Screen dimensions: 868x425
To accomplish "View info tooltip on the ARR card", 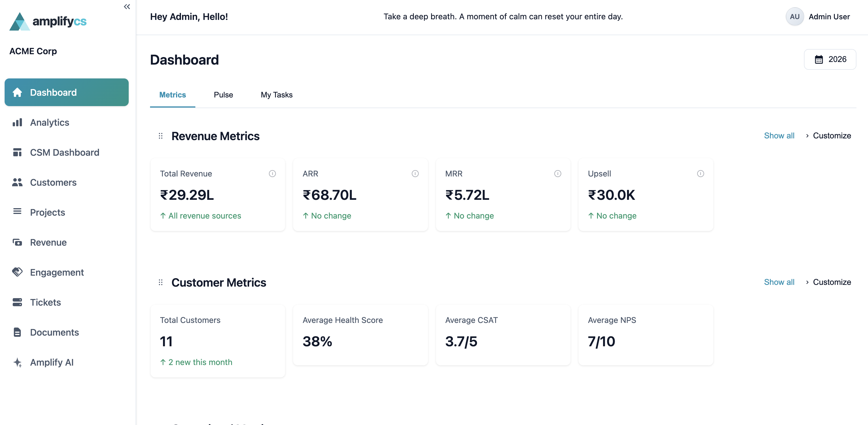I will click(415, 174).
